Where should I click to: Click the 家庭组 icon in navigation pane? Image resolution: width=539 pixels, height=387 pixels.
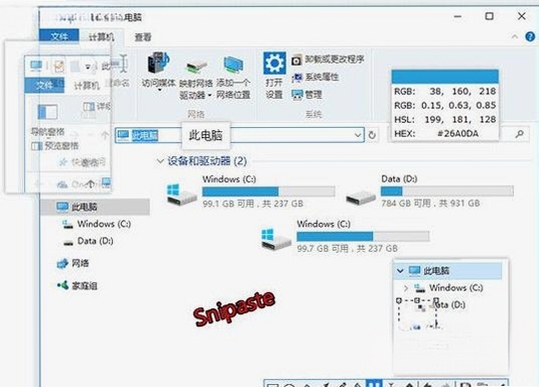[x=63, y=285]
